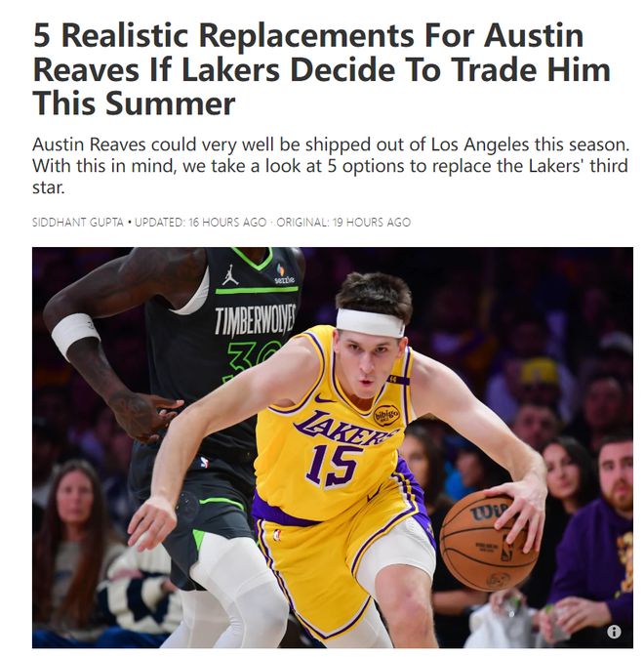This screenshot has height=657, width=644.
Task: Click the NBA logo on yellow shorts
Action: [x=276, y=535]
